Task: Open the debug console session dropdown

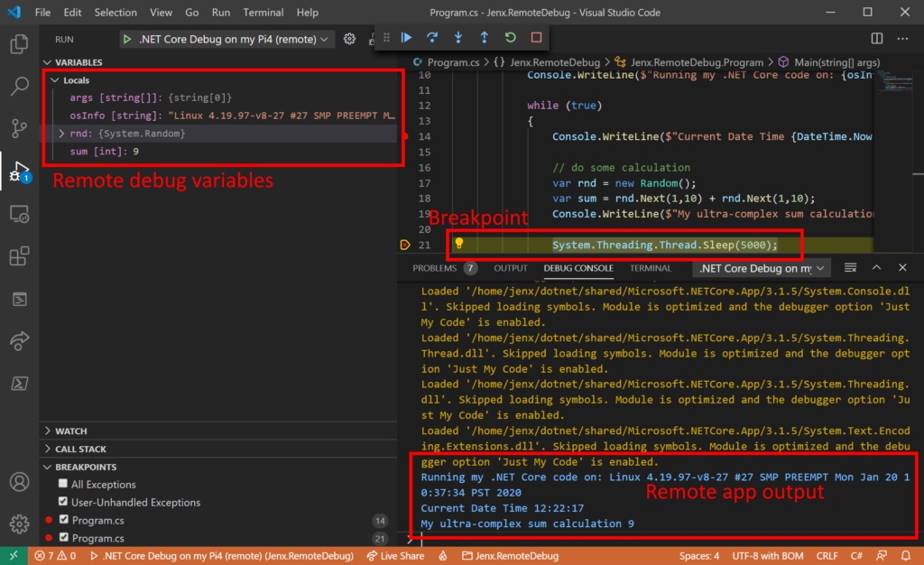Action: coord(762,269)
